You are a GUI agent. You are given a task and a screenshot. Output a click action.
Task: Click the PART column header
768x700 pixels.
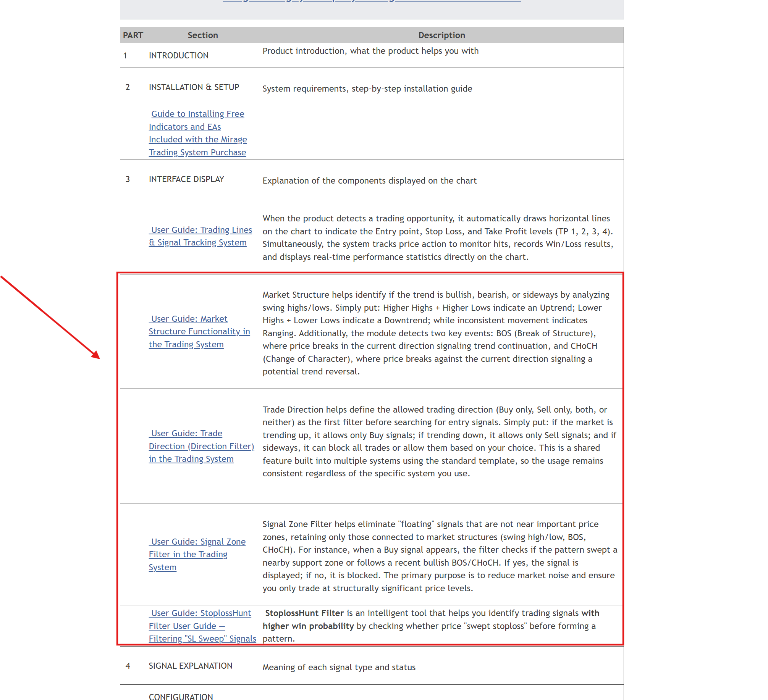133,35
